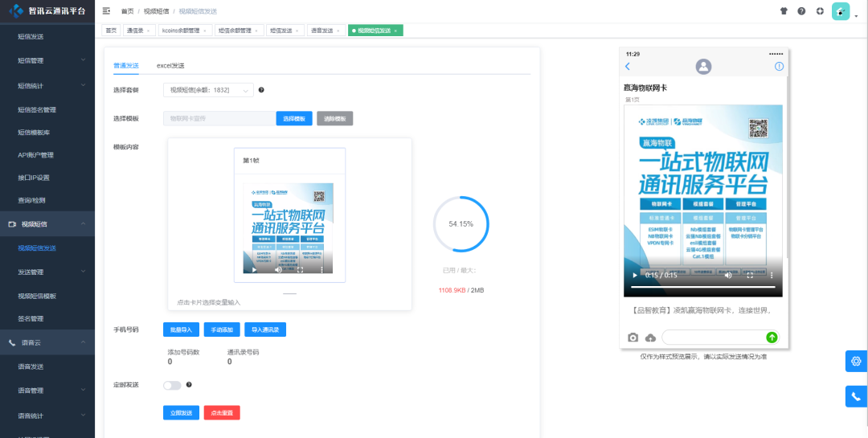Collapse the sidebar with the hamburger icon
868x438 pixels.
click(106, 10)
